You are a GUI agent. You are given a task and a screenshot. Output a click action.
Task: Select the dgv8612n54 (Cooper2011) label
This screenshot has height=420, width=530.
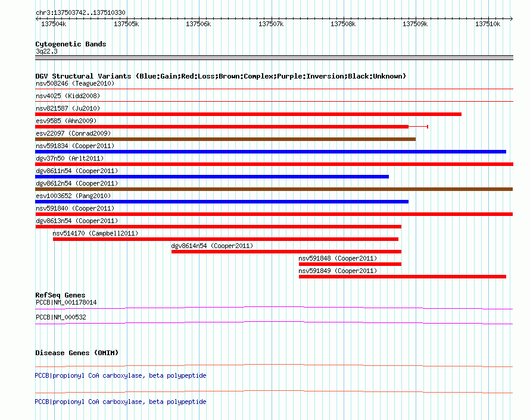pyautogui.click(x=77, y=183)
